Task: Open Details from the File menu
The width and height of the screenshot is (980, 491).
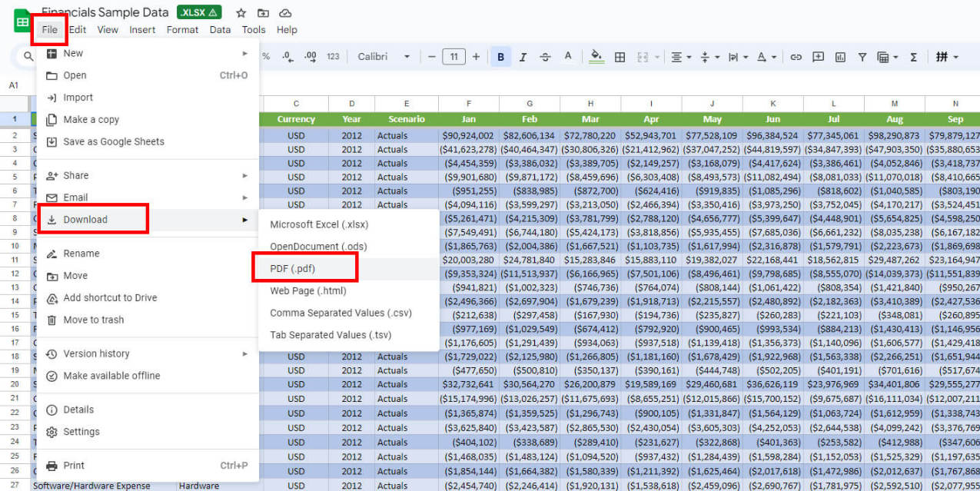Action: [148, 410]
